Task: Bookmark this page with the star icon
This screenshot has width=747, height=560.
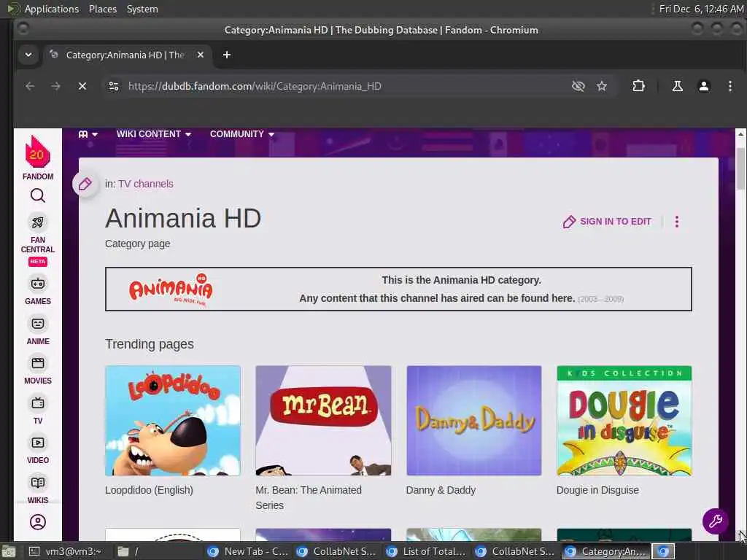Action: click(x=602, y=86)
